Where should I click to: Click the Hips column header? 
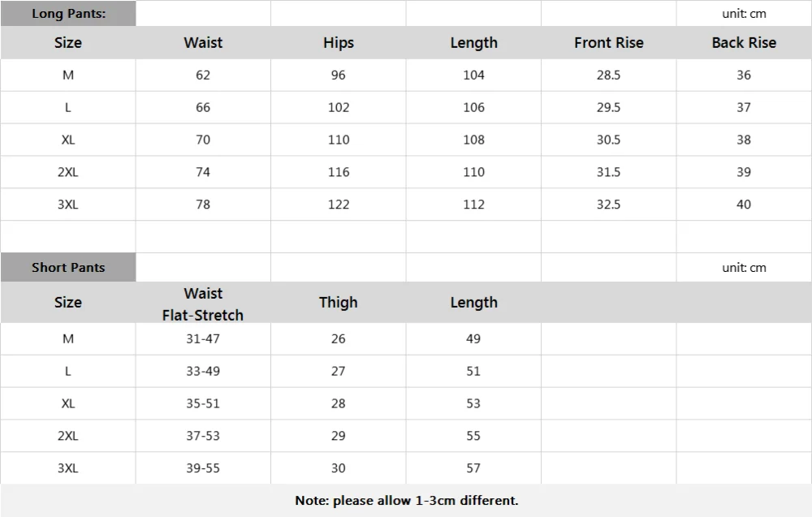(x=338, y=42)
